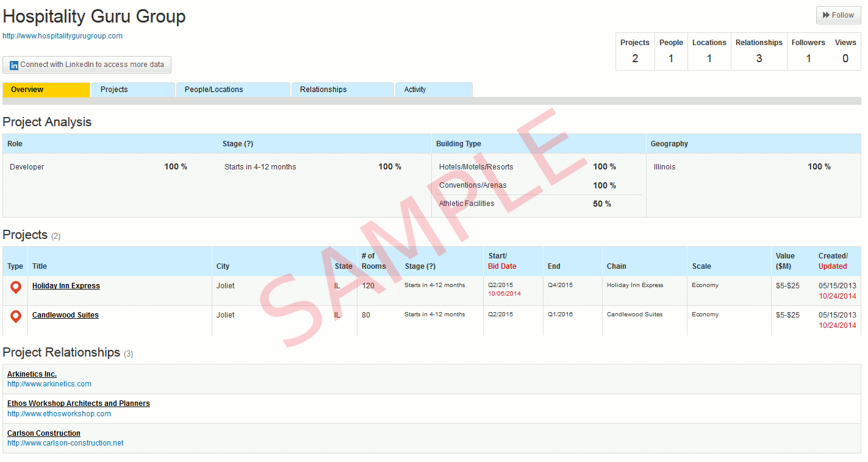This screenshot has height=462, width=868.
Task: Click Hotels/Motels/Resorts building type
Action: (476, 167)
